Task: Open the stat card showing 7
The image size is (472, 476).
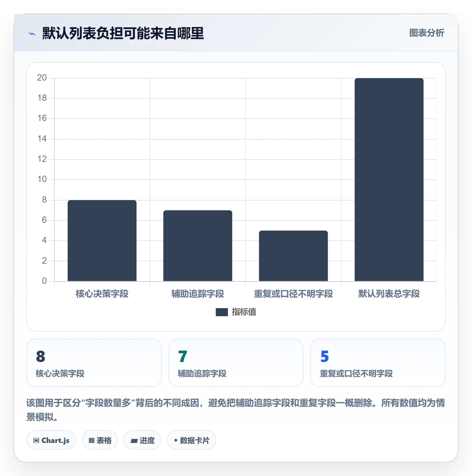Action: 236,363
